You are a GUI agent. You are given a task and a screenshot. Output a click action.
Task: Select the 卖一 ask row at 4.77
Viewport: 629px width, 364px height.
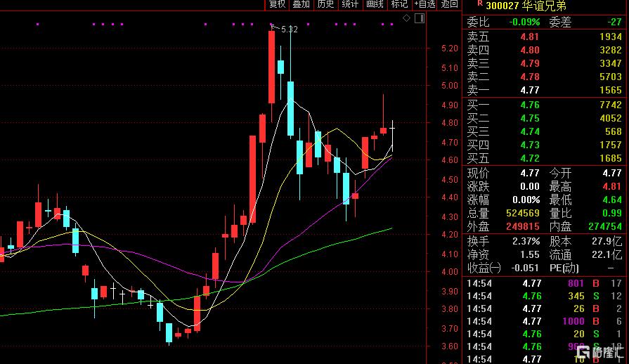(544, 90)
